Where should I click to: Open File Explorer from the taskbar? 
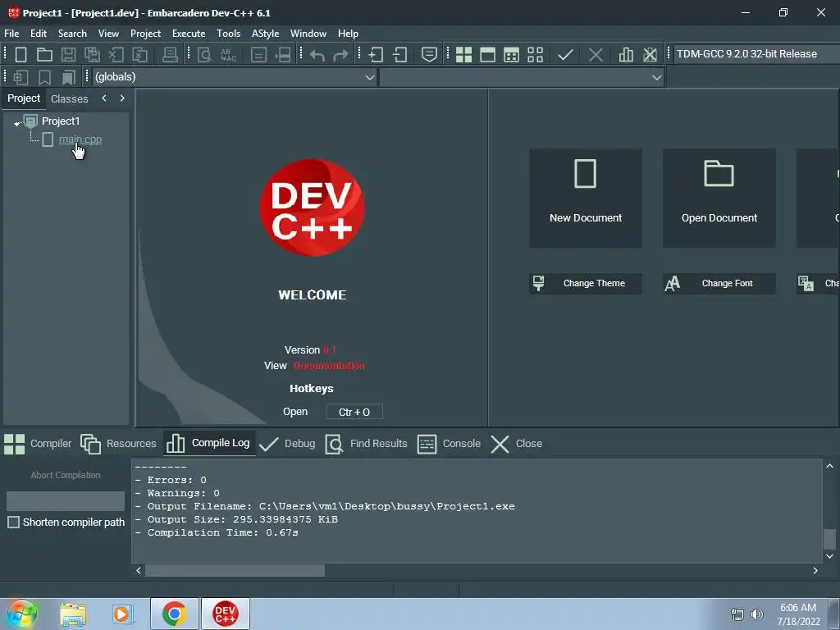[73, 614]
